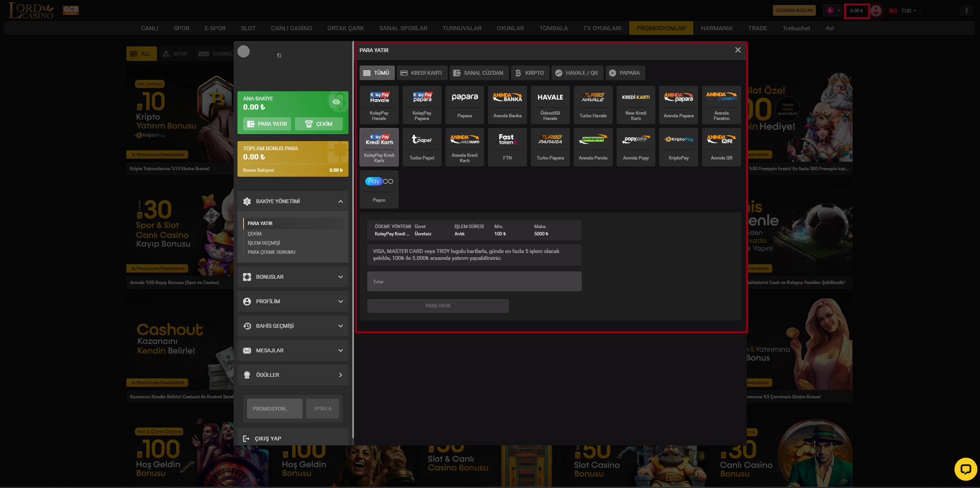Choose Anında Parola payment tile
This screenshot has width=980, height=488.
tap(593, 147)
